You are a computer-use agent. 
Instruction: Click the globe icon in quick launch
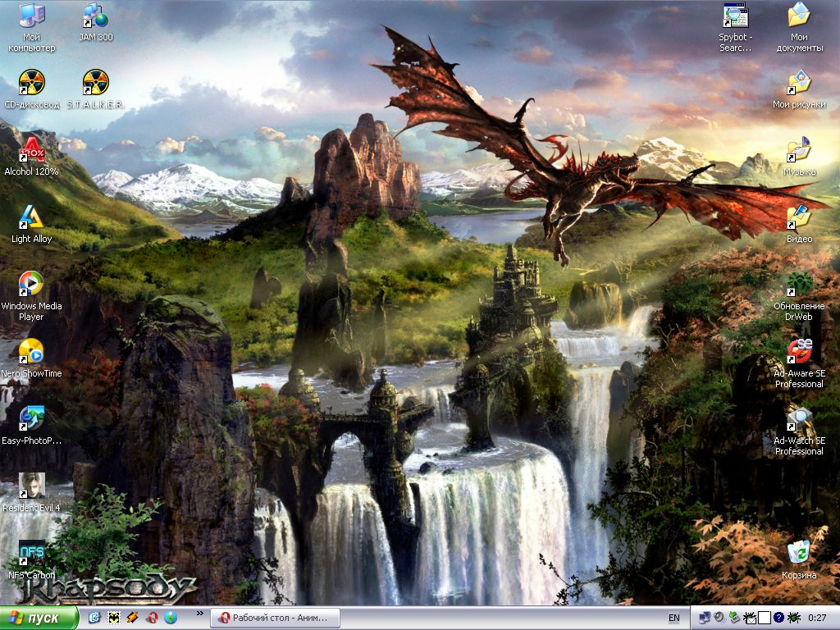click(171, 619)
